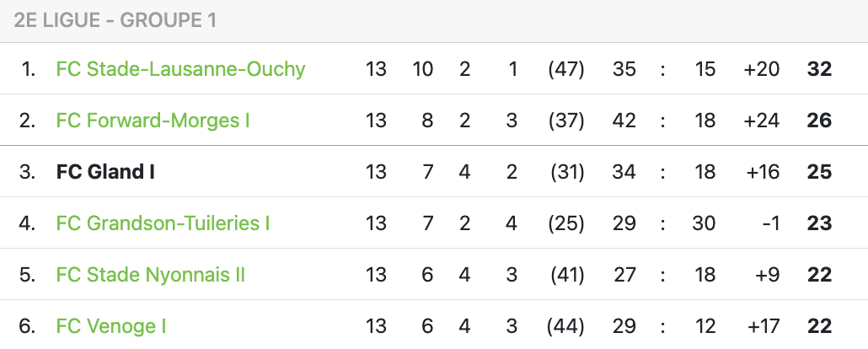
Task: Open the FC Venoge I team link
Action: tap(111, 326)
